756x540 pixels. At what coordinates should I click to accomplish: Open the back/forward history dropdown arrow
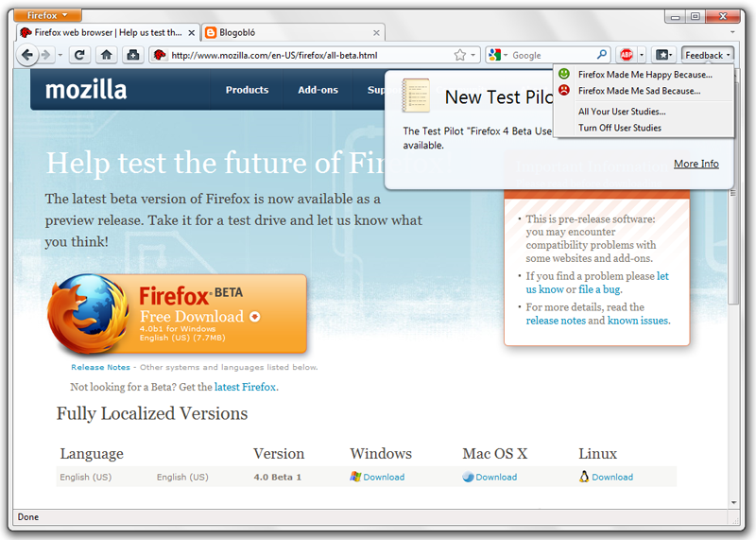pyautogui.click(x=60, y=55)
